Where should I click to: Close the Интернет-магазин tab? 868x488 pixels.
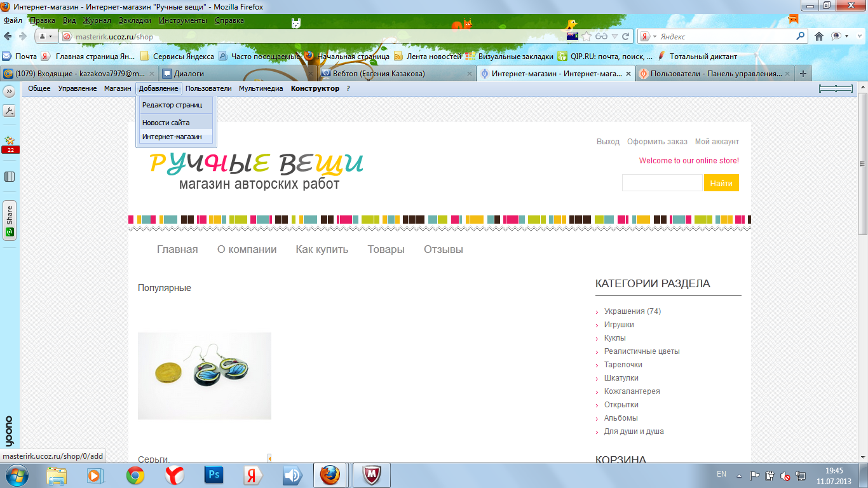[x=628, y=73]
